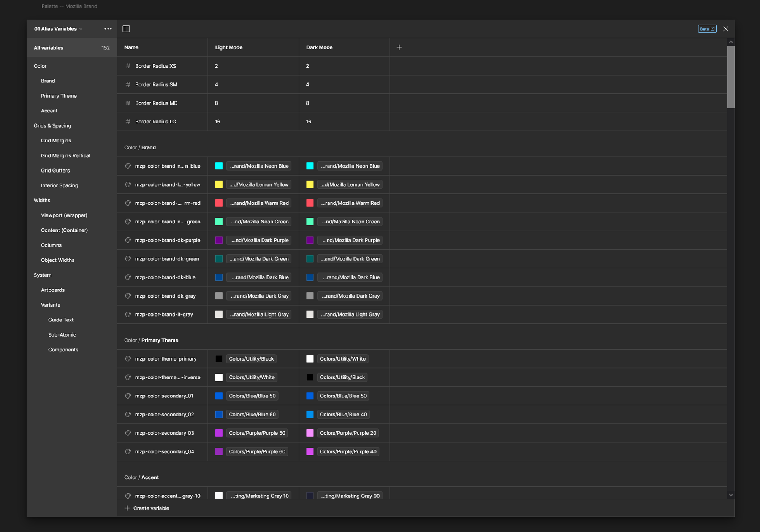
Task: Select Content (Container) group
Action: 65,230
